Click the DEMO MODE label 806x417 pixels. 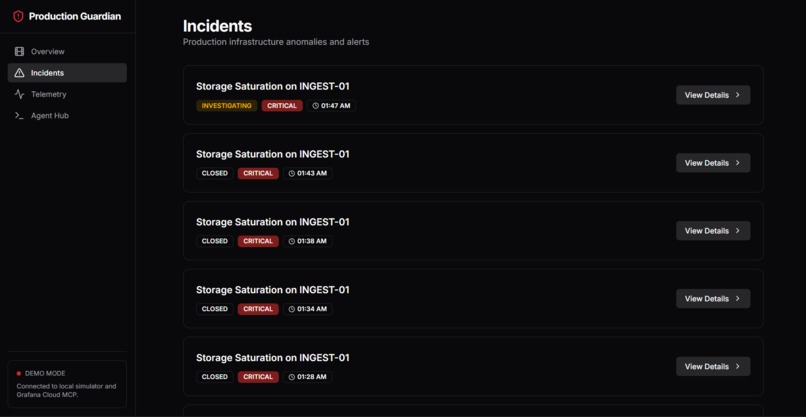(x=45, y=374)
